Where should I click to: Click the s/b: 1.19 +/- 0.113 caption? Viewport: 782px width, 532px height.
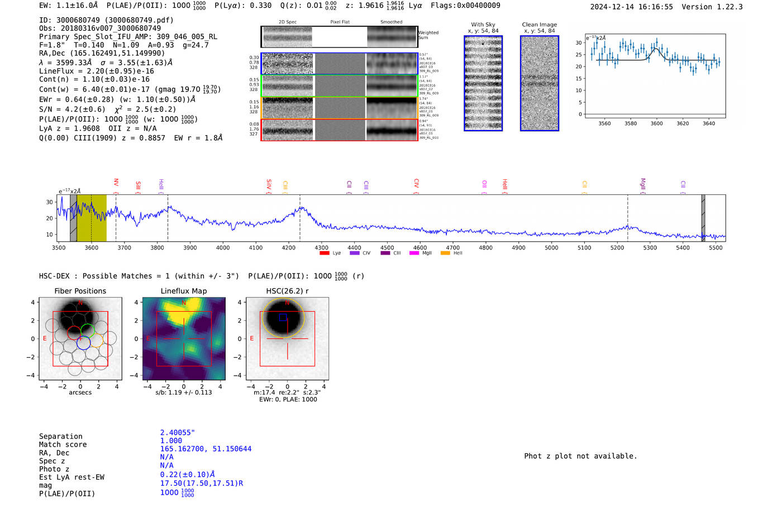(x=184, y=392)
